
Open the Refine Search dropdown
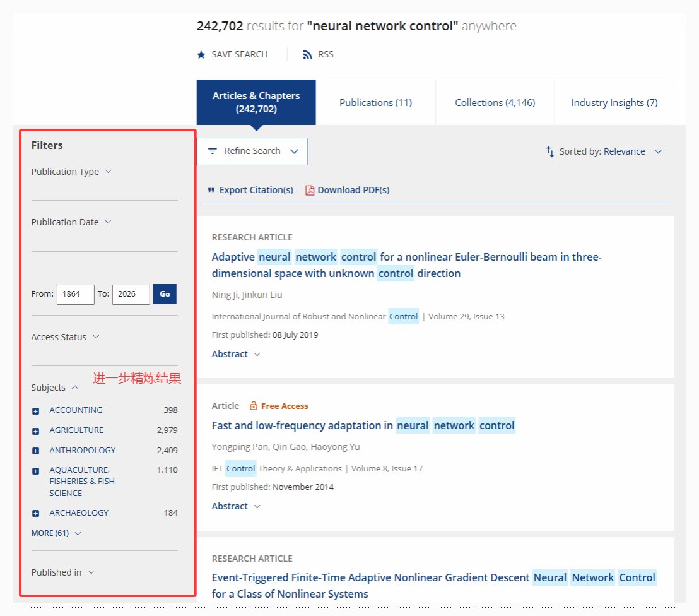pyautogui.click(x=252, y=151)
